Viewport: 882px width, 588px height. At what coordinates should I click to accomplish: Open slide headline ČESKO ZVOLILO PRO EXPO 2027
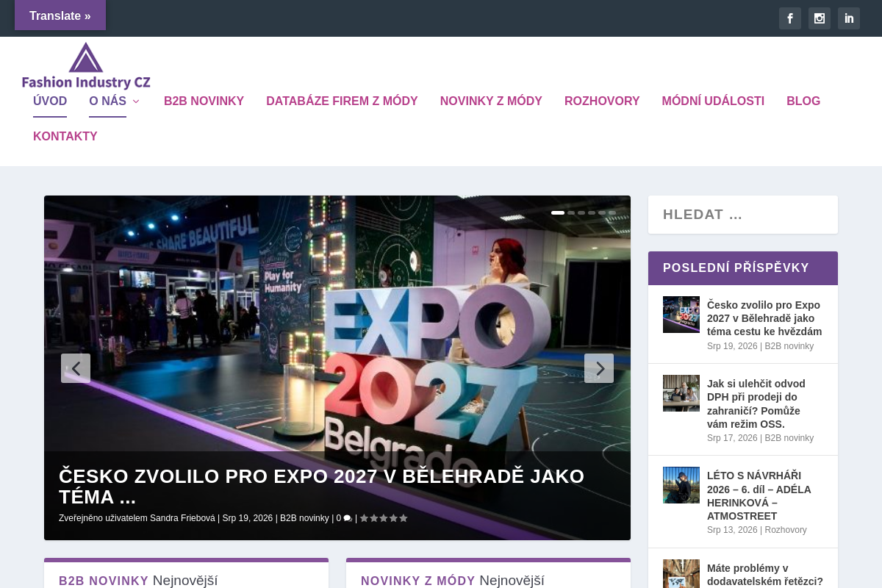point(322,487)
